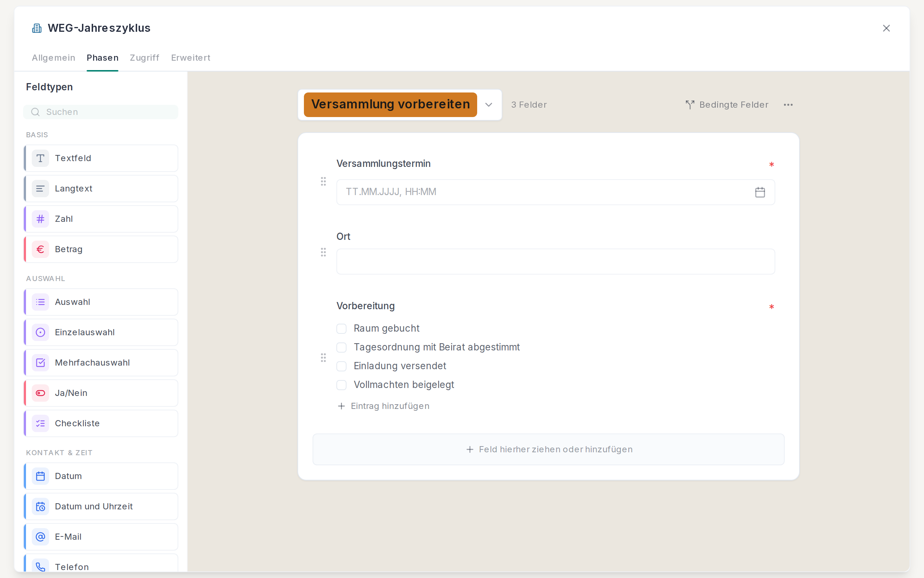
Task: Click the drag handle beside Ort field
Action: (323, 252)
